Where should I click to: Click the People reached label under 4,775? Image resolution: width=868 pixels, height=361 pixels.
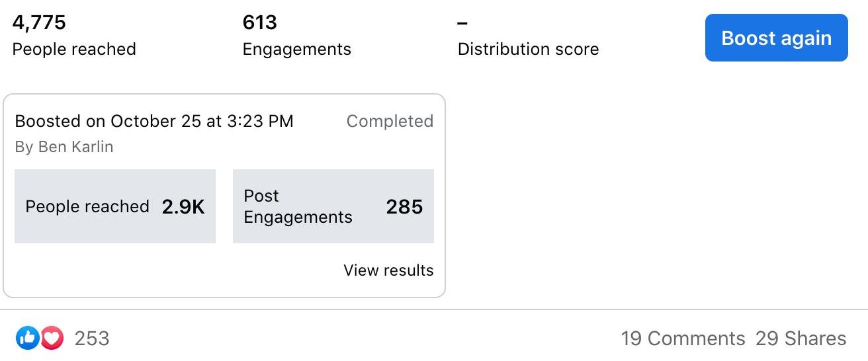pyautogui.click(x=74, y=50)
